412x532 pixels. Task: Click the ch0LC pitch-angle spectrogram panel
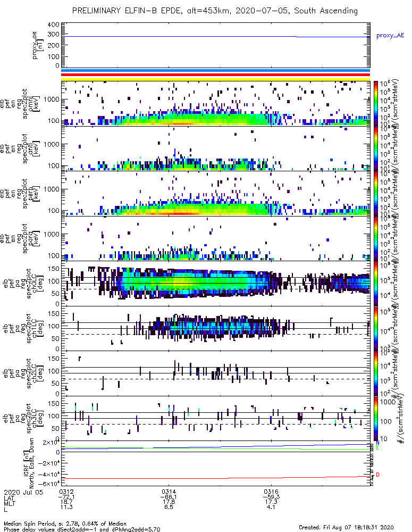216,284
